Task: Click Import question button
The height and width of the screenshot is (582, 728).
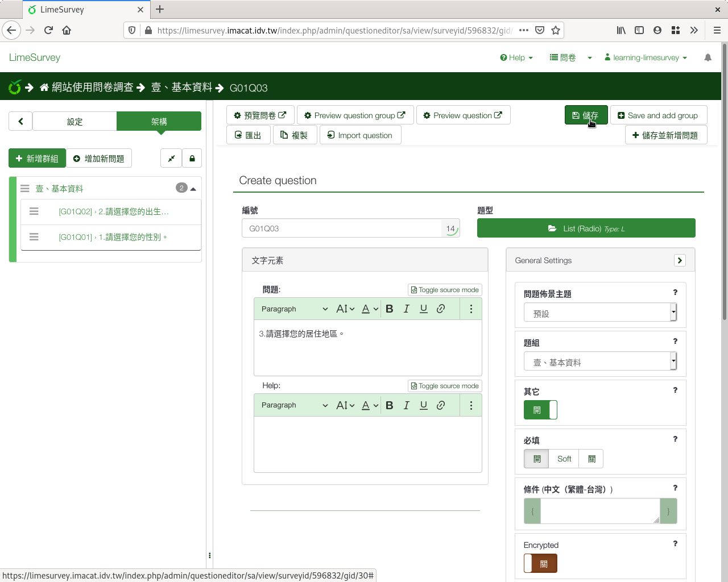Action: coord(361,135)
